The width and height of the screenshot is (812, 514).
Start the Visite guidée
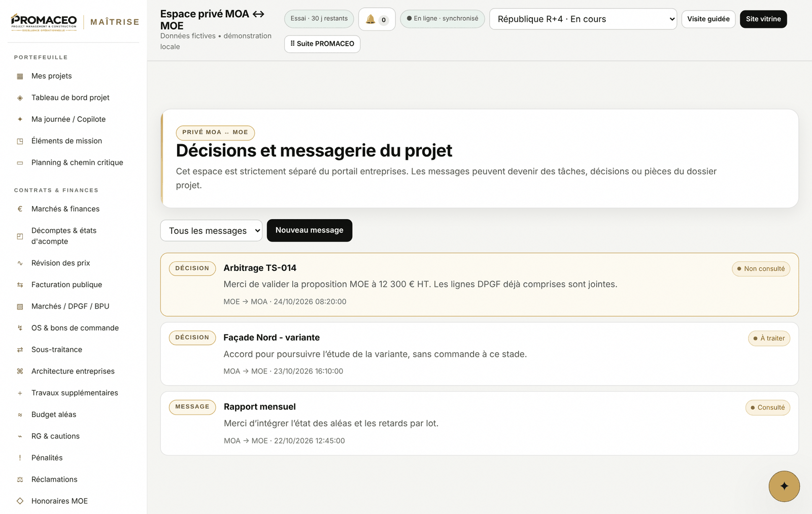click(708, 19)
